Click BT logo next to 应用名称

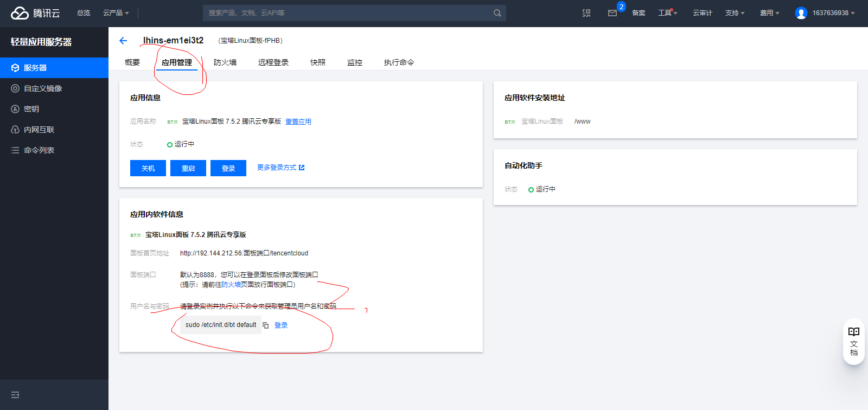(173, 122)
